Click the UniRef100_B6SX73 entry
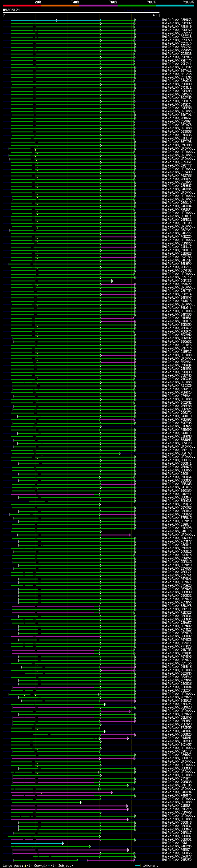This screenshot has width=197, height=868. point(177,33)
